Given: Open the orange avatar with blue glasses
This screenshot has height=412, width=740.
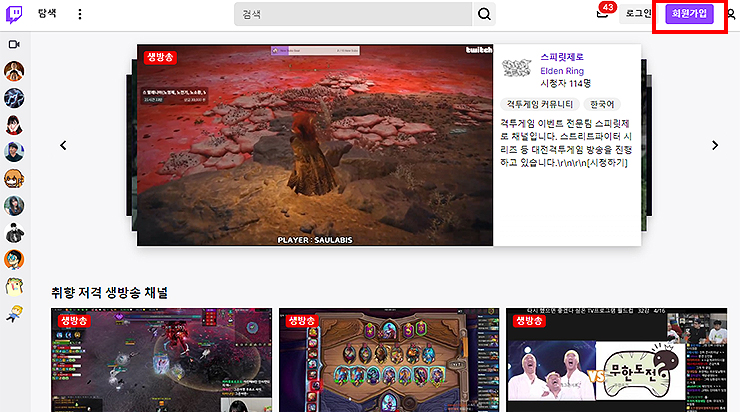Looking at the screenshot, I should coord(14,260).
